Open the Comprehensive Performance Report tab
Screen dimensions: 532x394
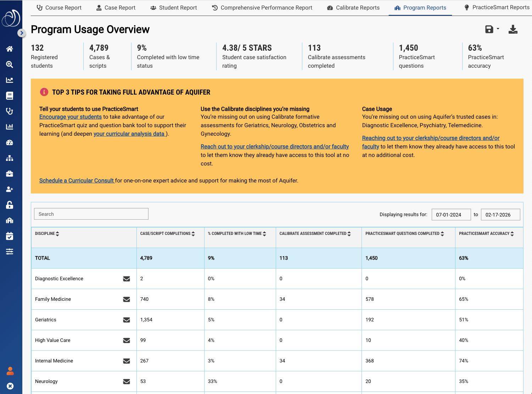point(262,7)
